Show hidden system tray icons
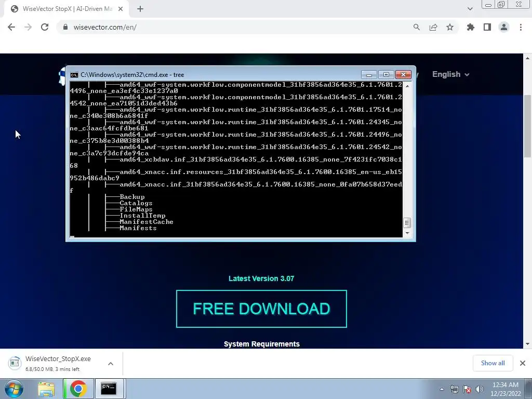This screenshot has width=532, height=399. (x=442, y=389)
